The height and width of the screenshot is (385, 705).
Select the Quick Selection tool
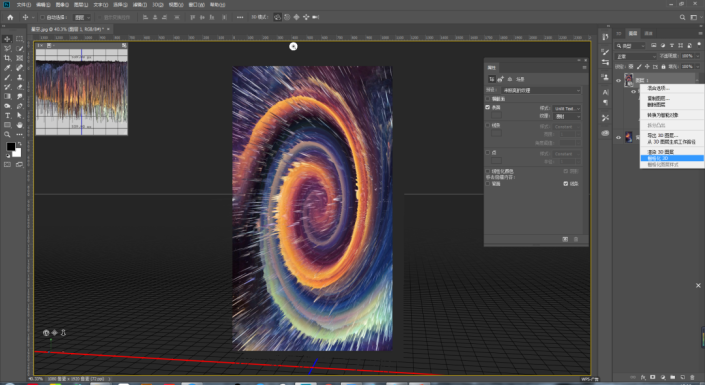20,49
